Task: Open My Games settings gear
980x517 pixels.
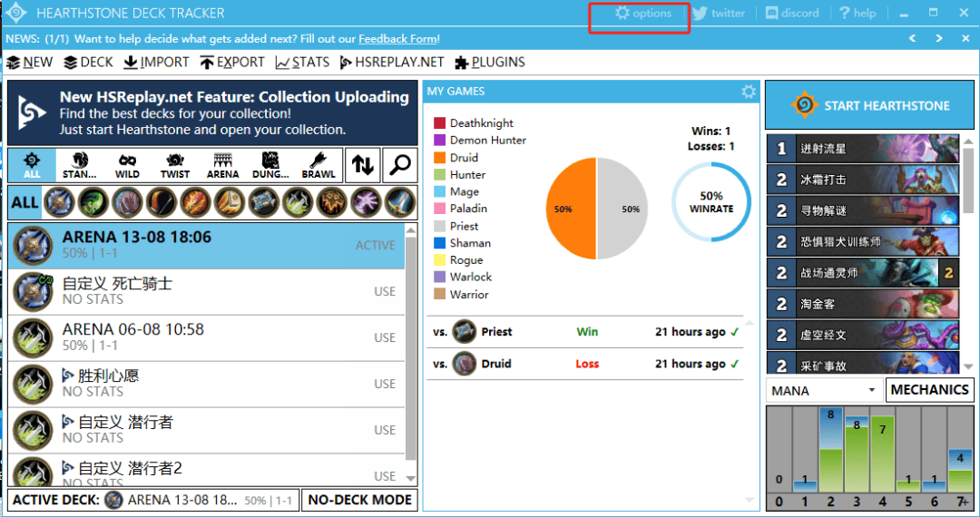Action: (748, 92)
